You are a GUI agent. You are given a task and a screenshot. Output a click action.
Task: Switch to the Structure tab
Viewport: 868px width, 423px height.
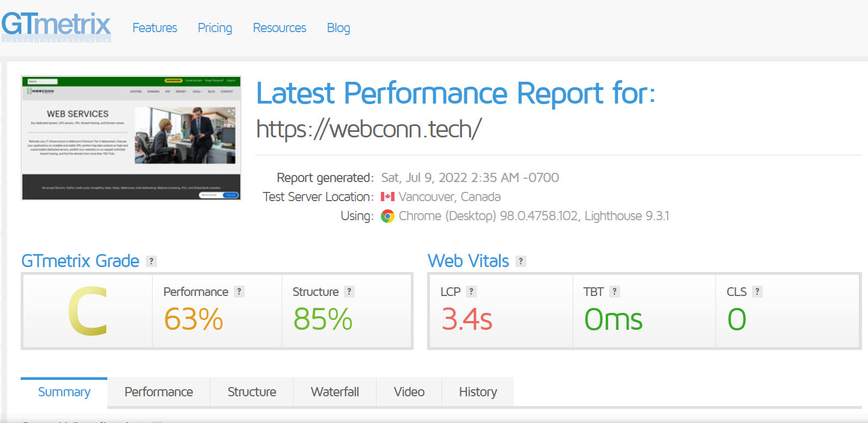(x=252, y=392)
